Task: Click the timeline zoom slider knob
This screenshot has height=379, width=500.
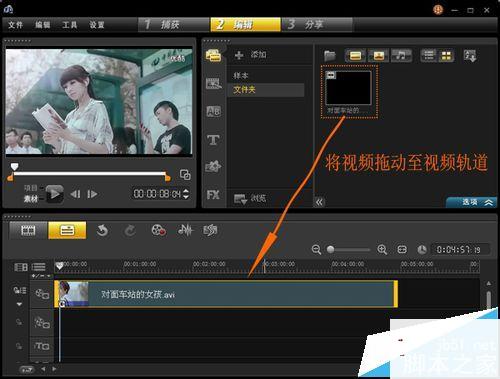Action: pyautogui.click(x=331, y=249)
